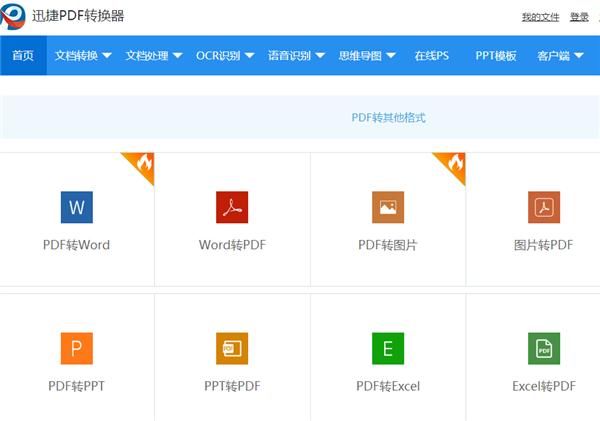
Task: Click the PDF转PPT label
Action: tap(77, 386)
